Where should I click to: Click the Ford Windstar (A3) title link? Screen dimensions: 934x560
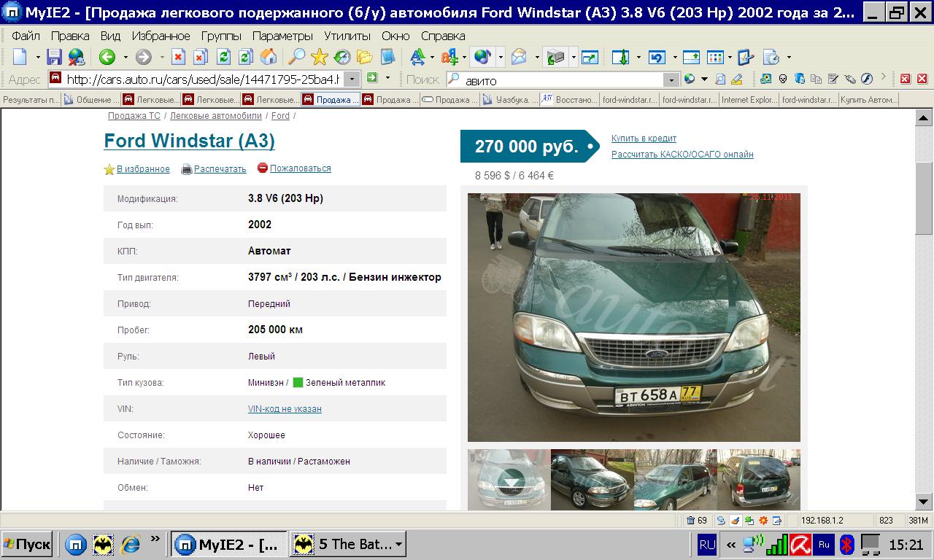[190, 141]
